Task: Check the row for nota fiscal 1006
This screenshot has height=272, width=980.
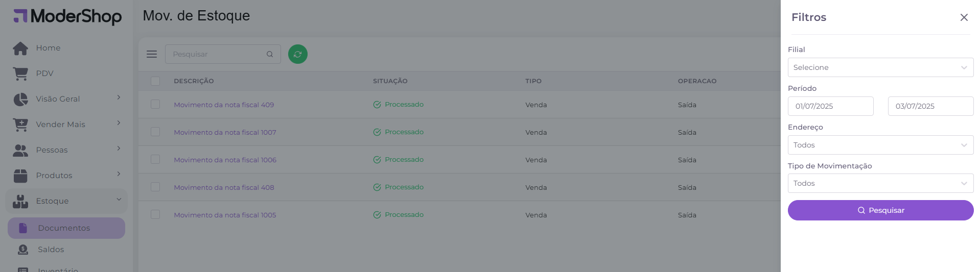Action: pyautogui.click(x=155, y=160)
